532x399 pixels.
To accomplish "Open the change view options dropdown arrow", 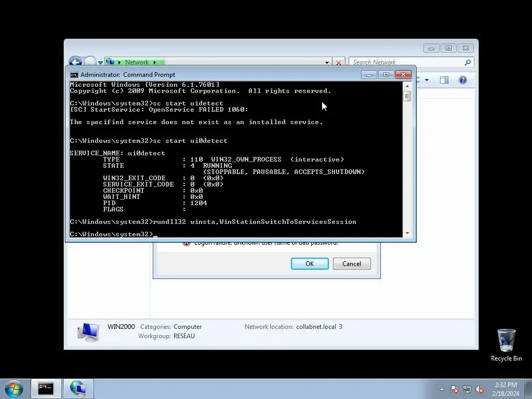I will click(x=427, y=80).
